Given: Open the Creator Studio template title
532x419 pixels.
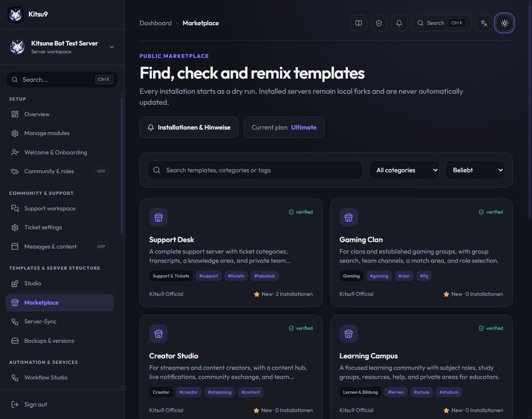Looking at the screenshot, I should (174, 356).
